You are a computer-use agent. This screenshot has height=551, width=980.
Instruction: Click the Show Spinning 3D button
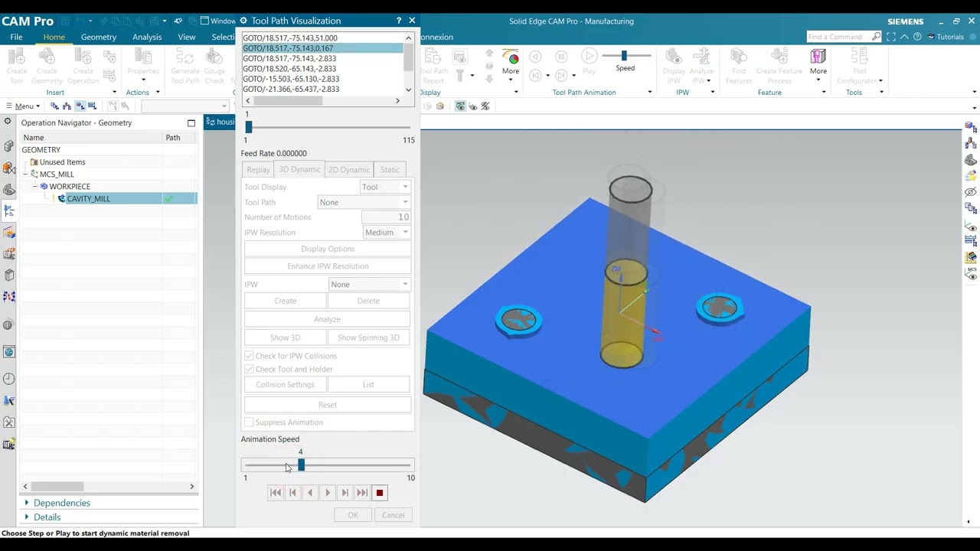pos(368,337)
